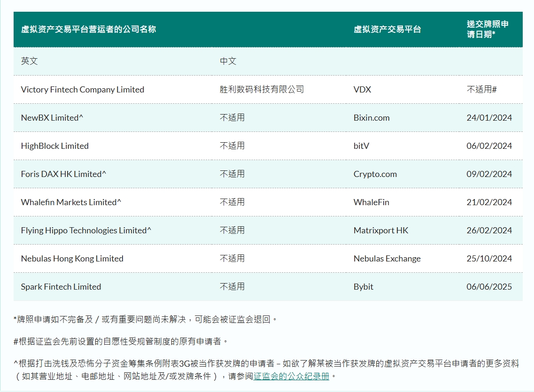534x392 pixels.
Task: Click 不适用 in the Foris DAX row
Action: click(x=232, y=174)
